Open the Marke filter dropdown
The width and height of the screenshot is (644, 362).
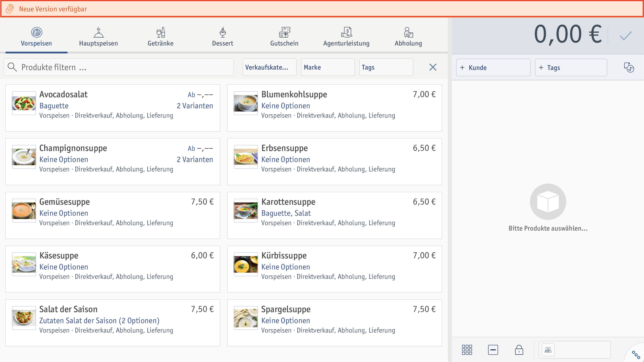point(328,67)
